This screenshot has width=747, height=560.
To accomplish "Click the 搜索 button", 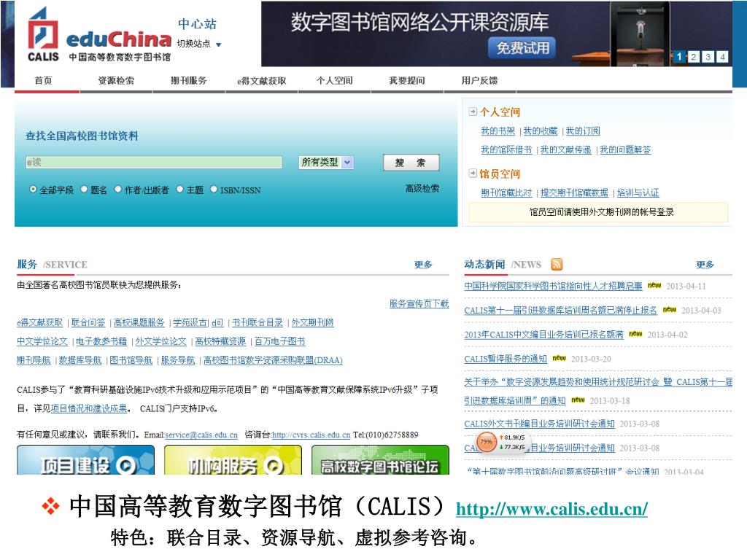I will (x=411, y=163).
